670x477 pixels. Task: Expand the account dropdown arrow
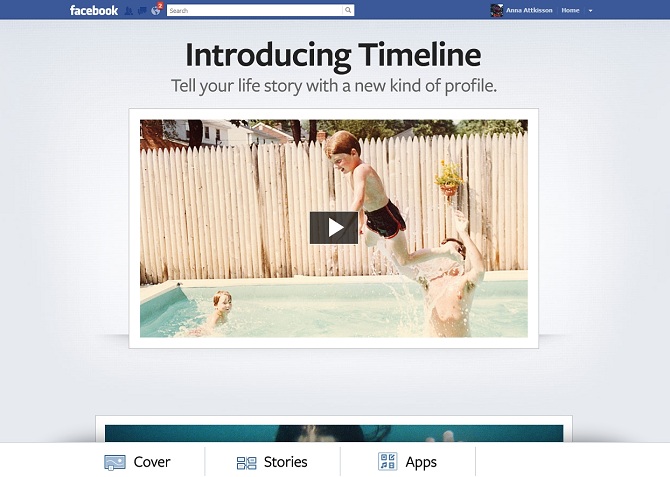pos(591,11)
